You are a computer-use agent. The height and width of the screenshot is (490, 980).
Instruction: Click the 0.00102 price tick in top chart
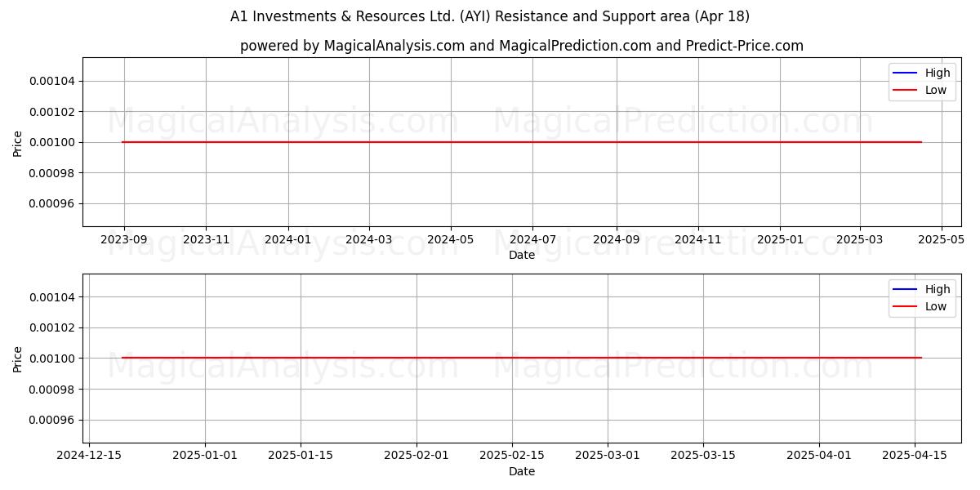click(x=52, y=111)
